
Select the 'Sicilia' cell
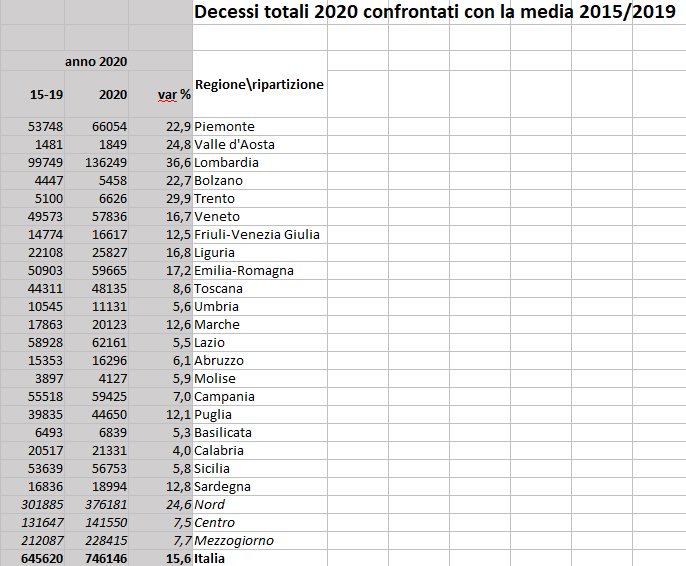[x=260, y=468]
